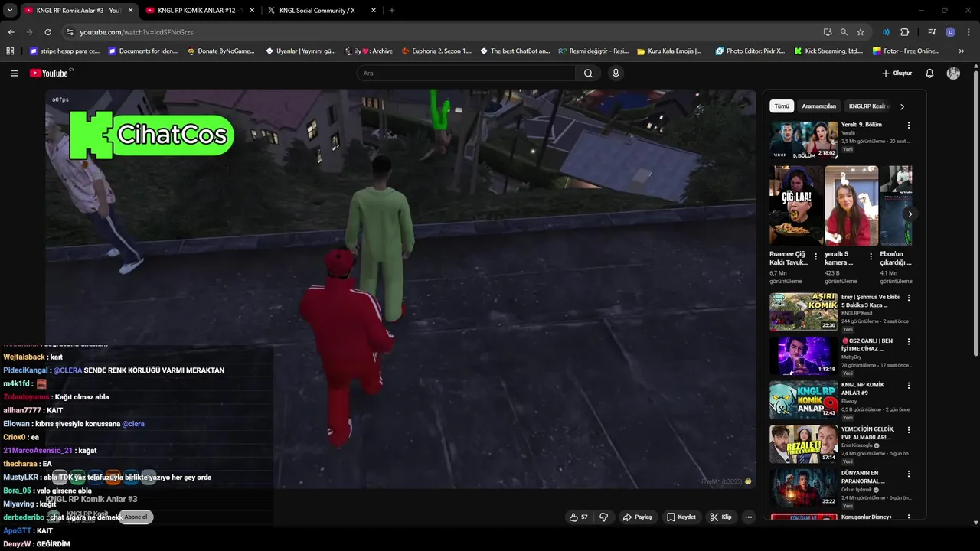Open options for Eray Şehmus Ve Ekibi video

[x=909, y=297]
